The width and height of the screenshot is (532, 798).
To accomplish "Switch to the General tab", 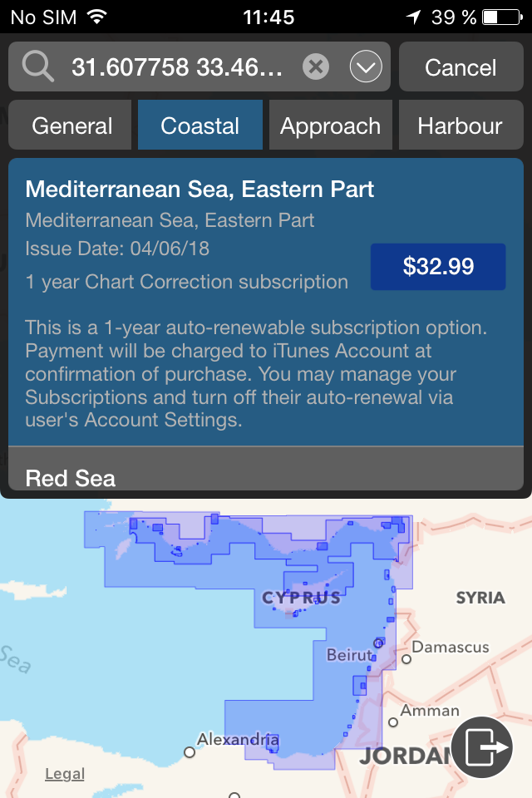I will pos(71,126).
